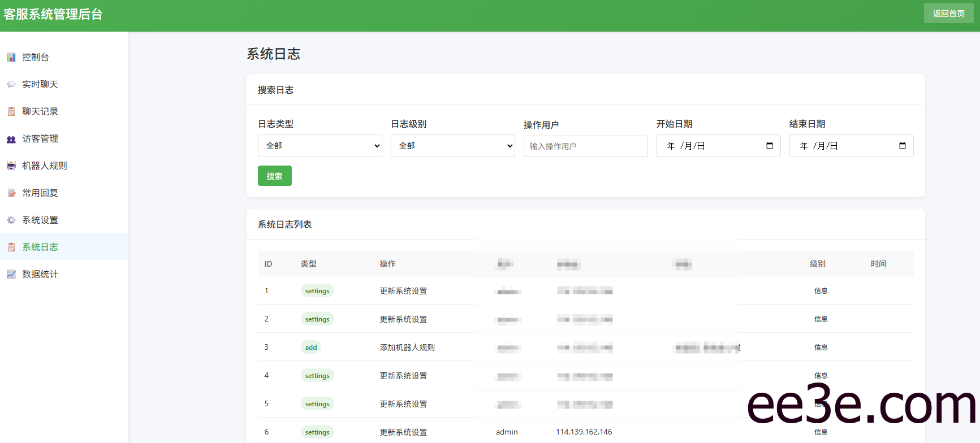Click the 常用回复 note icon
This screenshot has height=443, width=980.
(x=11, y=193)
